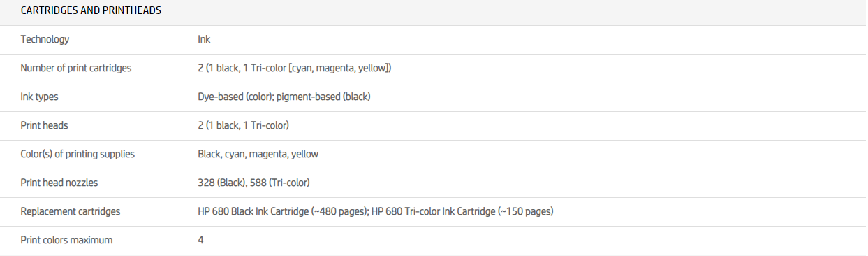868x256 pixels.
Task: Select Color(s) of printing supplies label
Action: point(78,154)
